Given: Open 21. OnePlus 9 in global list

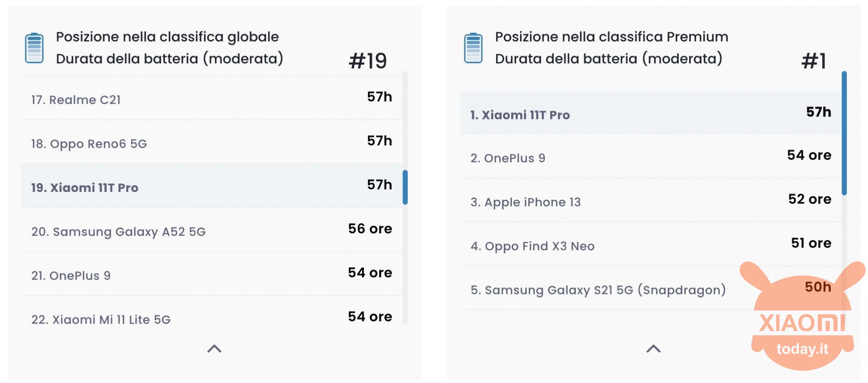Looking at the screenshot, I should click(212, 274).
